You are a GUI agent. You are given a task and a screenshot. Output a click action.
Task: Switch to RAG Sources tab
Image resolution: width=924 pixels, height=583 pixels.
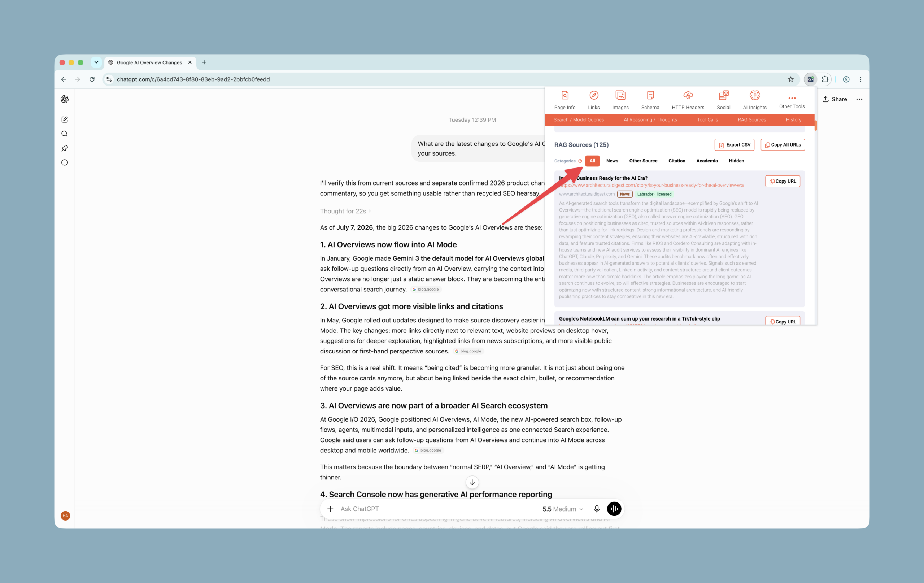752,120
